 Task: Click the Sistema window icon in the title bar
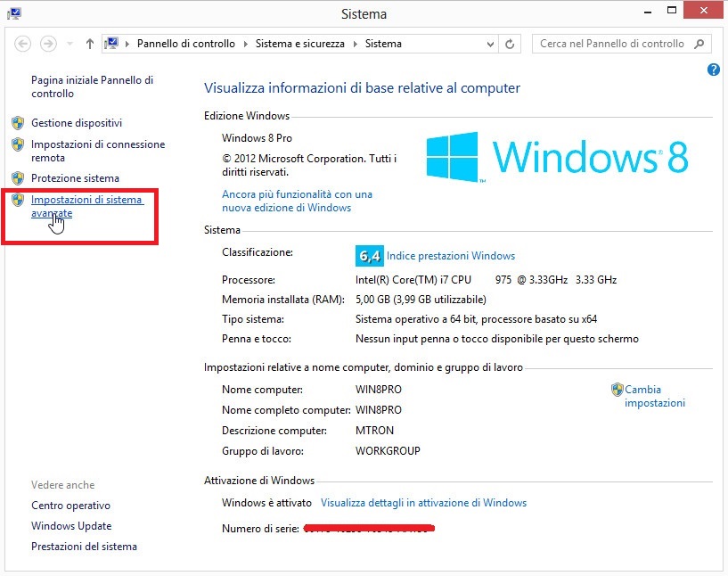click(x=14, y=13)
